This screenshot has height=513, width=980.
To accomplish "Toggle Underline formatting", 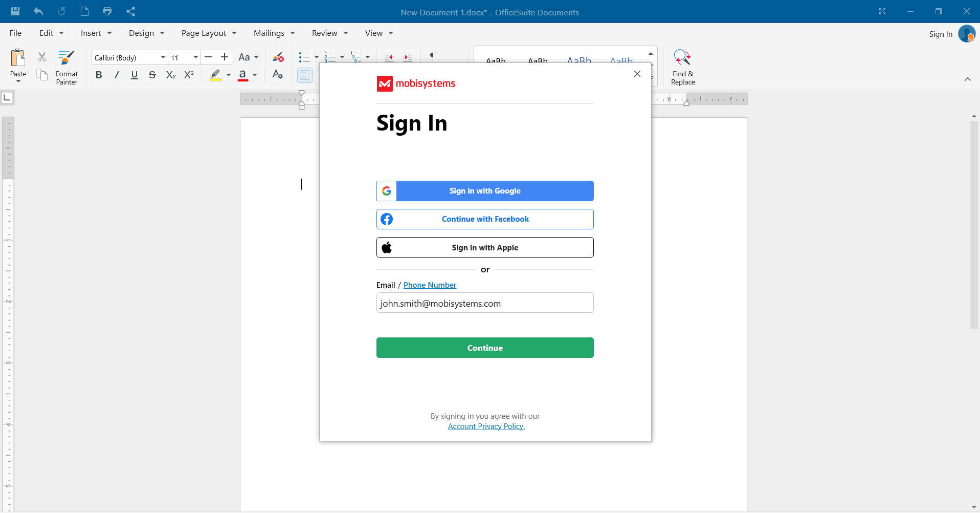I will (135, 75).
